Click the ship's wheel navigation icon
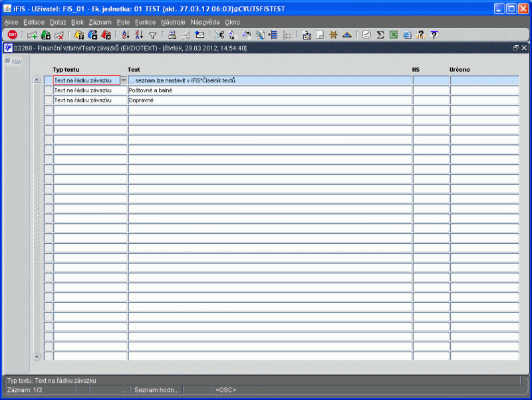The image size is (532, 400). (334, 35)
